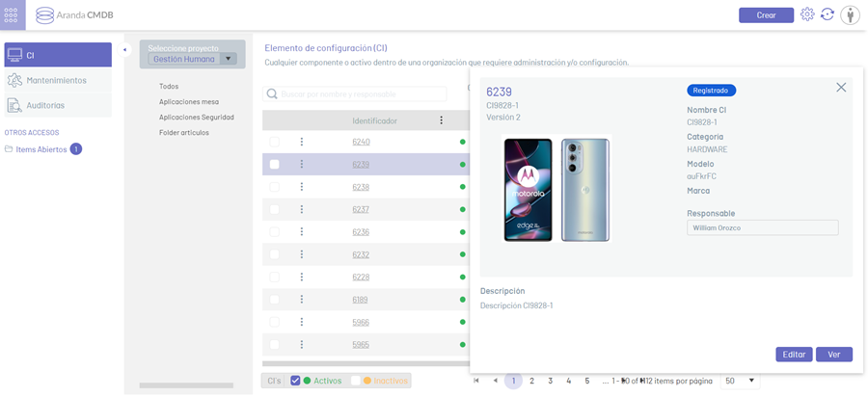
Task: Open row actions menu for 6238
Action: click(301, 187)
